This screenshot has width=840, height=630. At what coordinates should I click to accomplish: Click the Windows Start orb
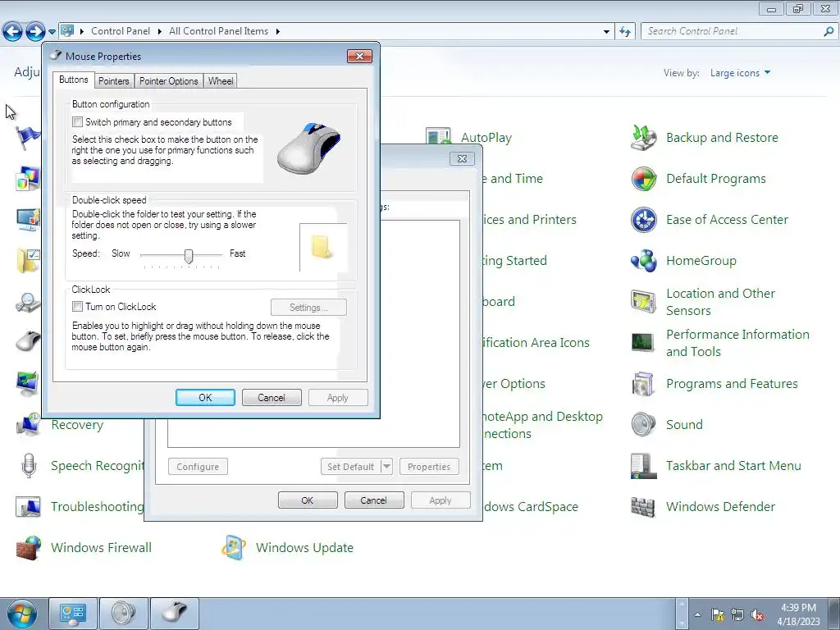point(21,614)
